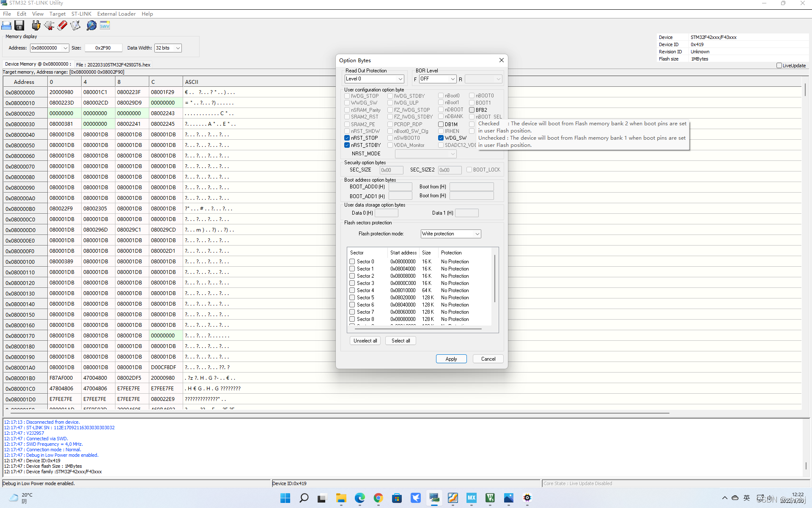
Task: Click the memory download to file icon
Action: point(20,25)
